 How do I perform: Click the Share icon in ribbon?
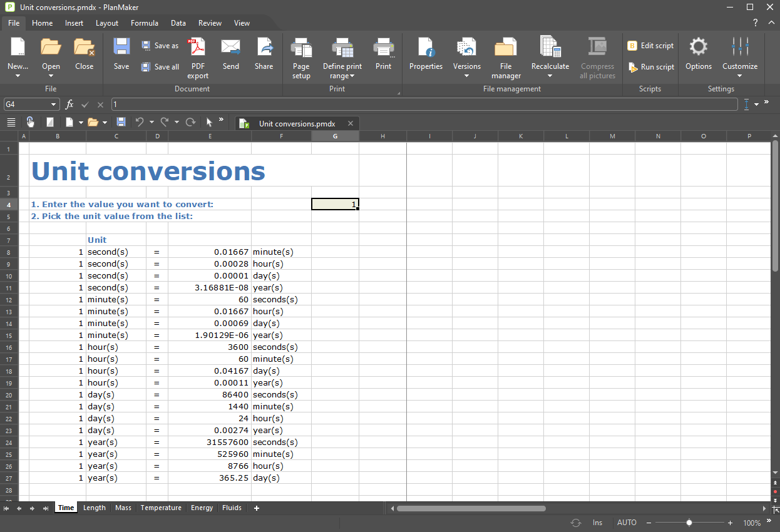click(264, 48)
